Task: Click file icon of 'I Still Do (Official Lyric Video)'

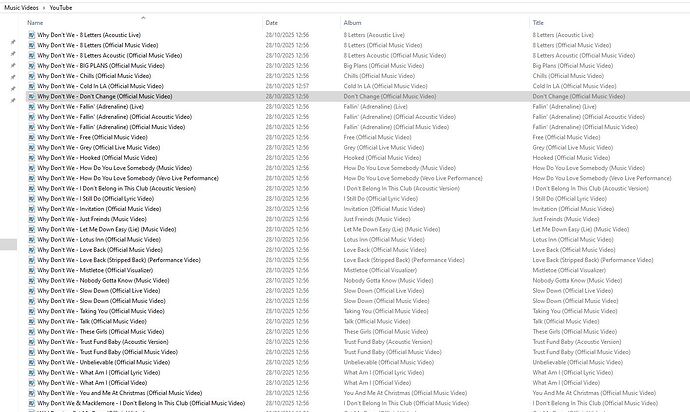Action: click(x=32, y=199)
